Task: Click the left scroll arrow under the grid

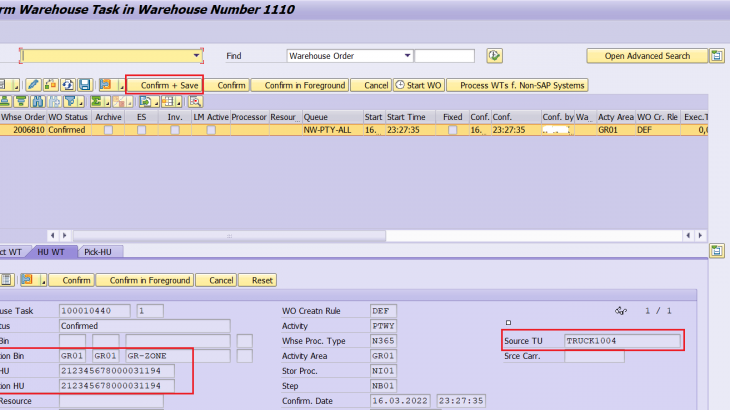Action: tap(53, 235)
